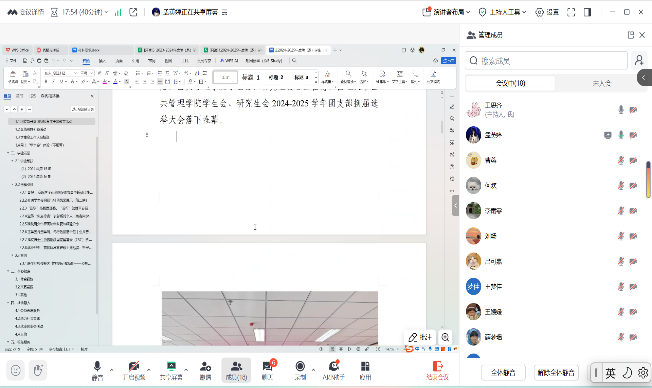Switch to the not-joined members tab
The height and width of the screenshot is (388, 652).
click(601, 83)
